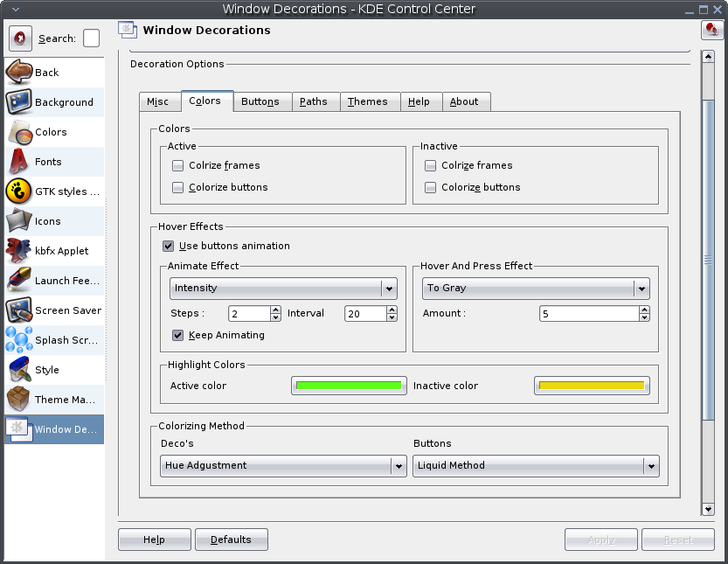Open the Background module icon

point(18,101)
